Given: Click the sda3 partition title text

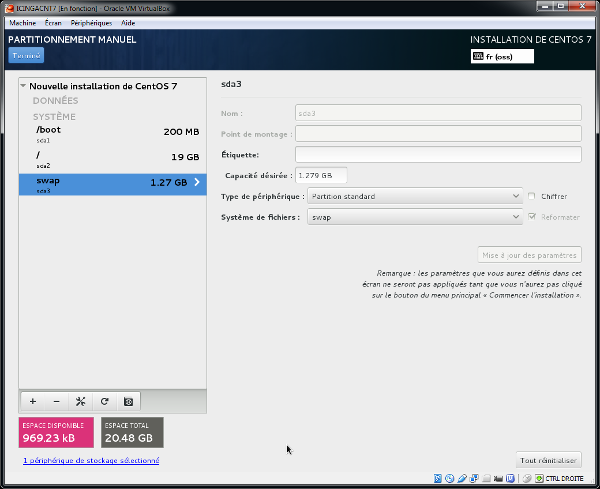Looking at the screenshot, I should (x=231, y=84).
